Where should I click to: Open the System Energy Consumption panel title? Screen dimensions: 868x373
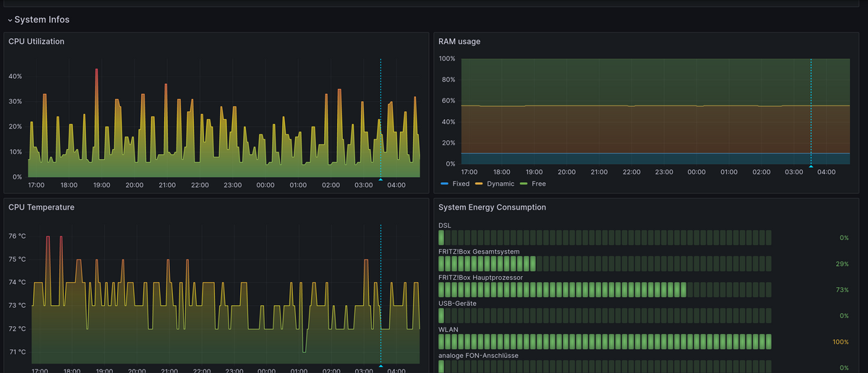pyautogui.click(x=492, y=207)
